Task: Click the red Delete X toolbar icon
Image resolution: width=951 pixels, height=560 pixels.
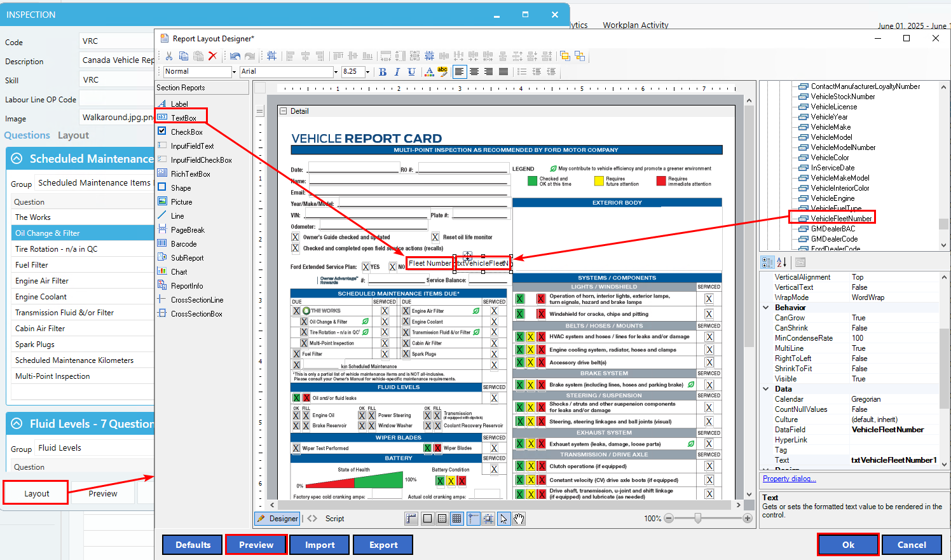Action: (212, 56)
